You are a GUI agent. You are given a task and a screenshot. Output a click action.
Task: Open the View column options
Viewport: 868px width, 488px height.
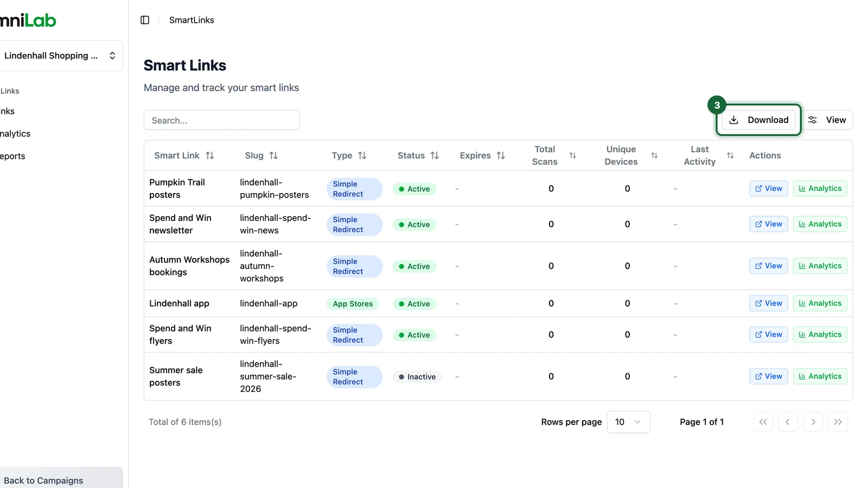click(x=827, y=120)
